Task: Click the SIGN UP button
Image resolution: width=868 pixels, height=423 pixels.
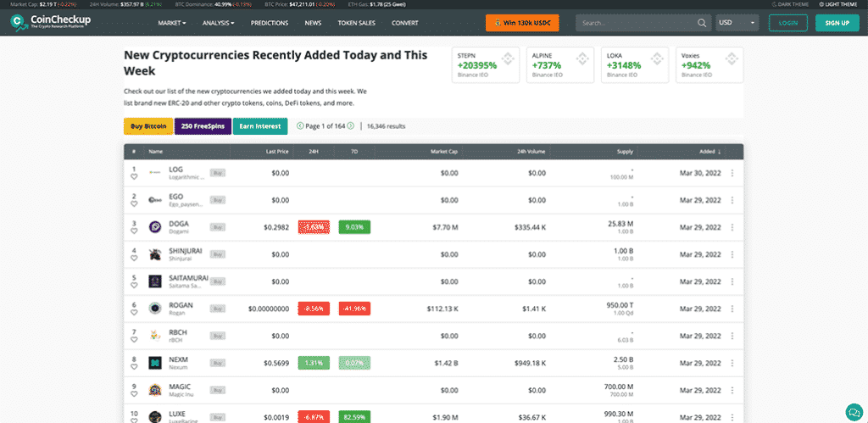Action: click(x=837, y=23)
